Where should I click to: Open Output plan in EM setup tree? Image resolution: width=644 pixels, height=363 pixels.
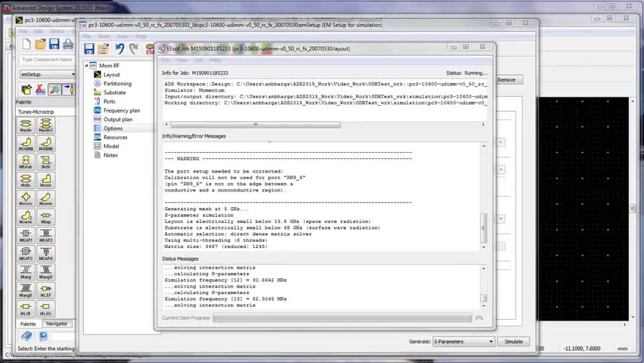(x=117, y=119)
